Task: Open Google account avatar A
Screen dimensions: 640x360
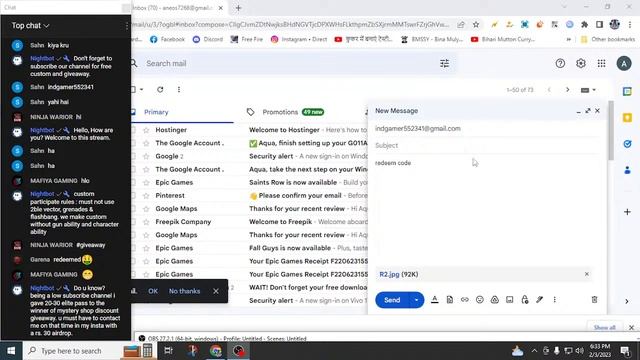Action: (x=624, y=63)
